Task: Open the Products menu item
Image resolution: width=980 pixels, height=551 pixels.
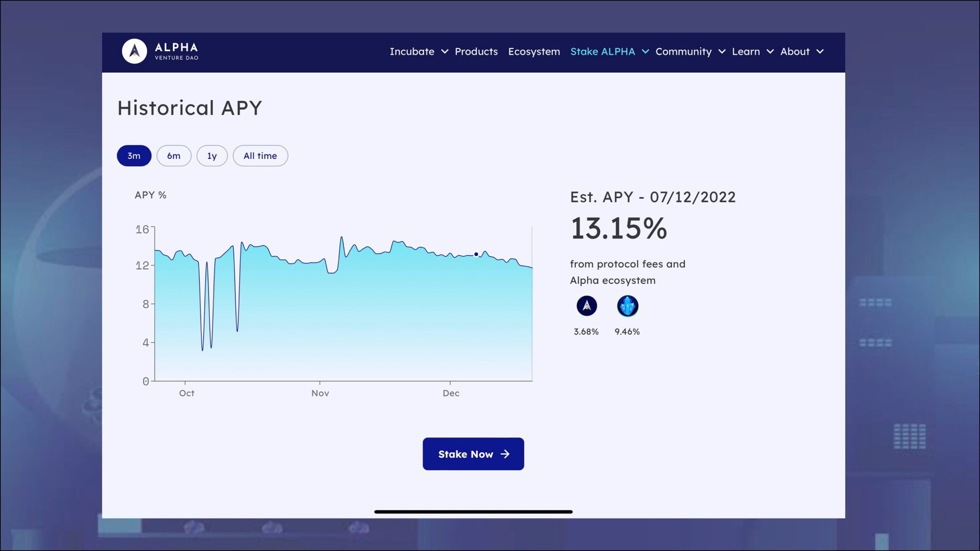Action: [x=476, y=52]
